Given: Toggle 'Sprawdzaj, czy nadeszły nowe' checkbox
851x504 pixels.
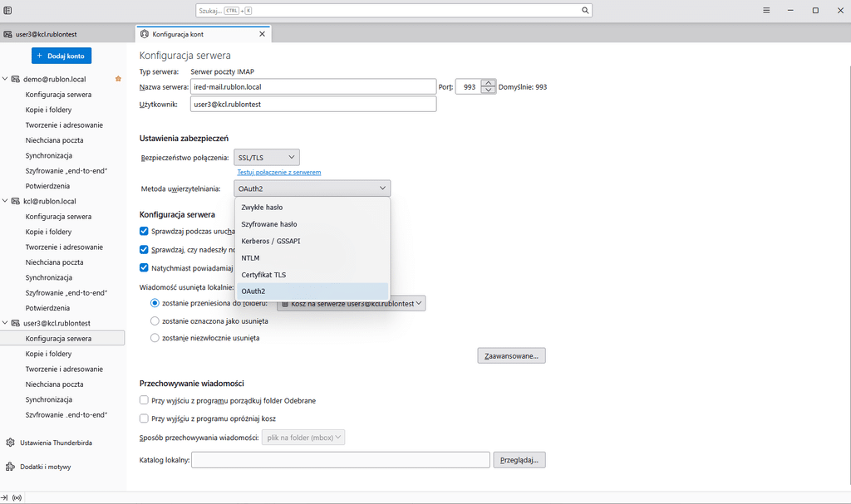Looking at the screenshot, I should click(144, 250).
